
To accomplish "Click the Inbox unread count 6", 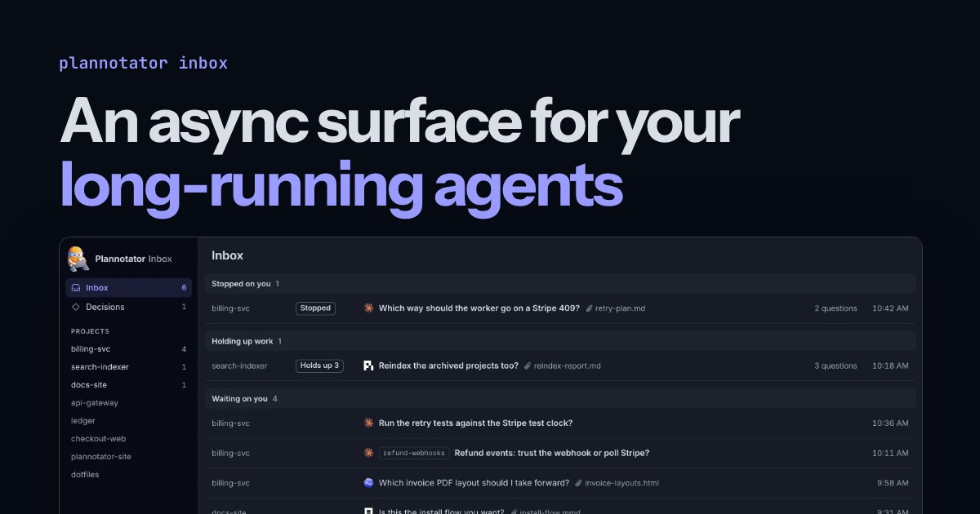I will 184,287.
